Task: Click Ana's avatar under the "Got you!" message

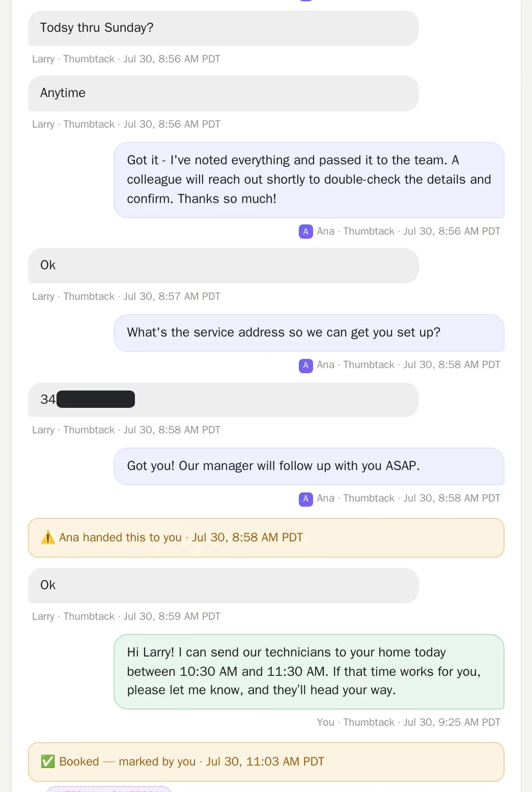Action: coord(306,499)
